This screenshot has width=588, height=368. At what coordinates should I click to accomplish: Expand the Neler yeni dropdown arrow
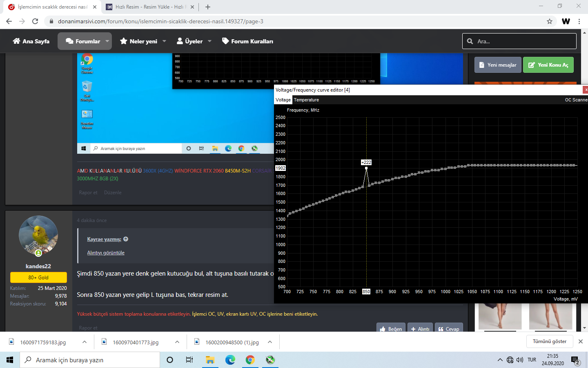pos(165,41)
